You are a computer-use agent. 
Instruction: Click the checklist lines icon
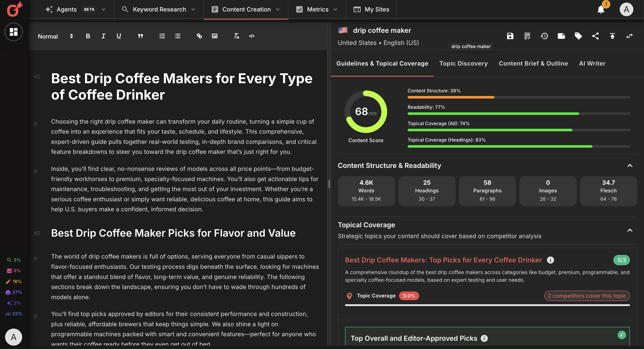[x=527, y=36]
